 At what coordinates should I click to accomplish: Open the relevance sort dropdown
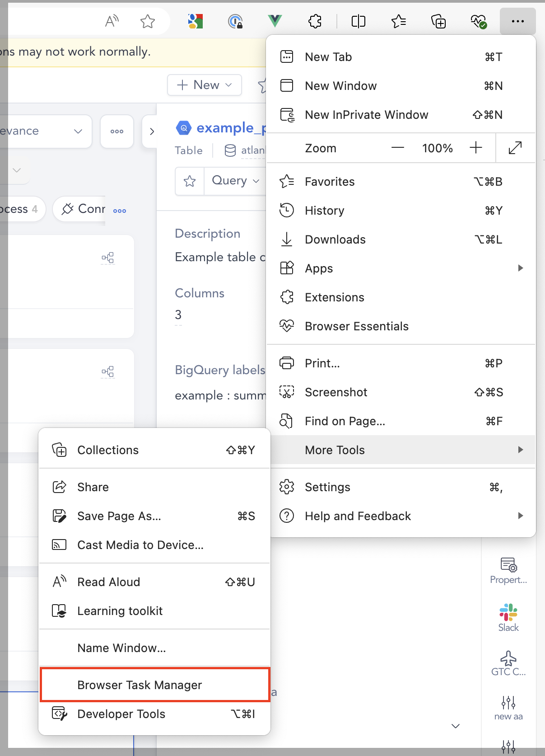click(x=45, y=131)
